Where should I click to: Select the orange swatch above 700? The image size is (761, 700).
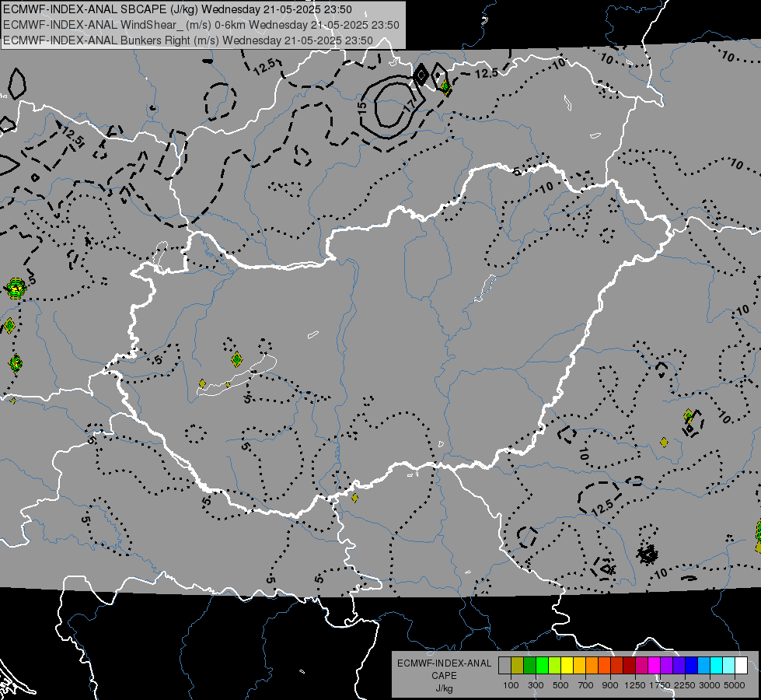[592, 666]
